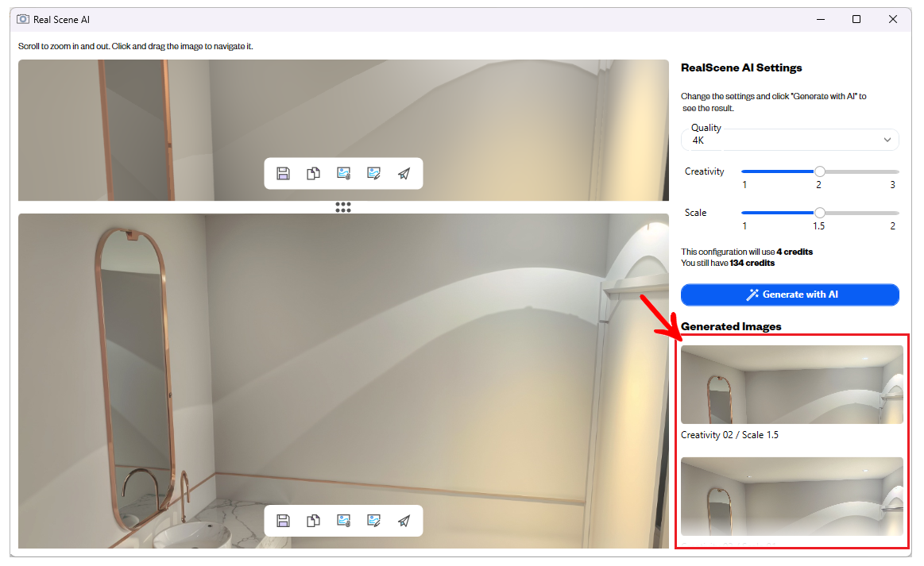This screenshot has width=924, height=566.
Task: Save the upper preview image with floppy icon
Action: click(x=284, y=173)
